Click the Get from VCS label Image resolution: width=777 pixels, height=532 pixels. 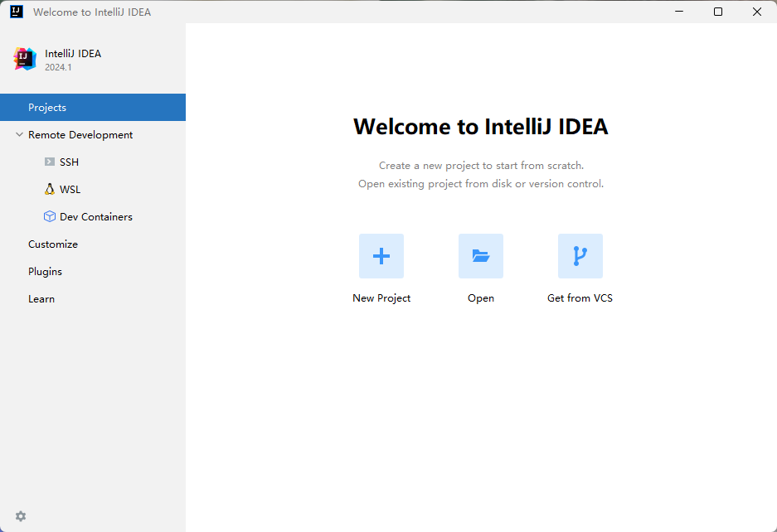(580, 297)
